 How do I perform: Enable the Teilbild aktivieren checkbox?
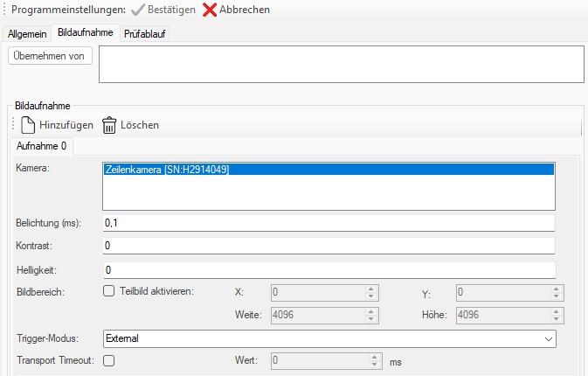pos(109,291)
